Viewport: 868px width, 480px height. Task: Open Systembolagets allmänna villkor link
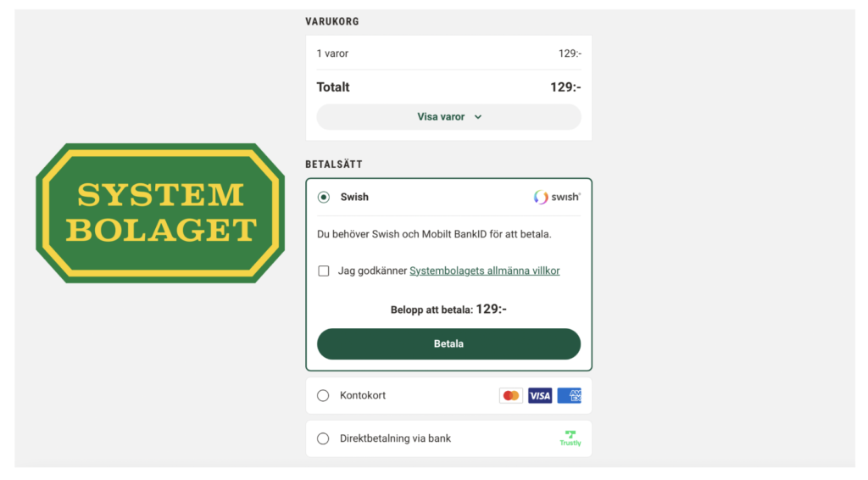tap(484, 271)
